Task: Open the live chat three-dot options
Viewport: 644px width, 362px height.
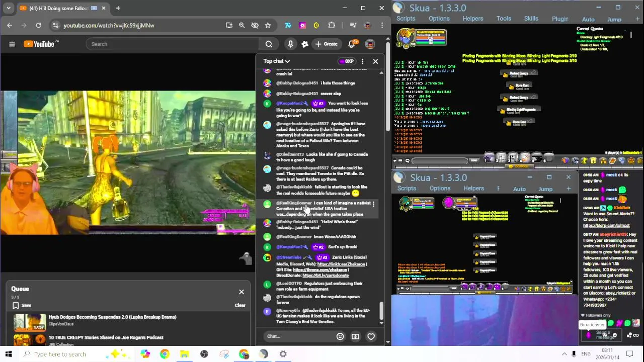Action: (362, 61)
